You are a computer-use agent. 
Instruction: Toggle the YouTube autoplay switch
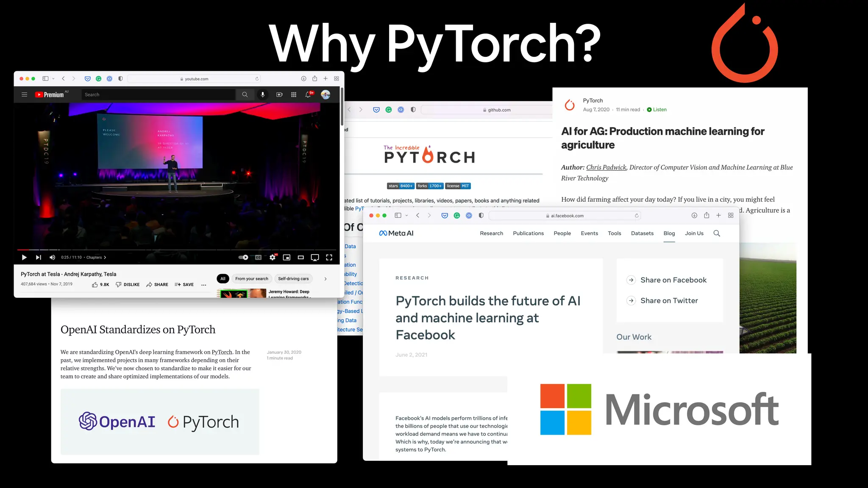point(243,257)
